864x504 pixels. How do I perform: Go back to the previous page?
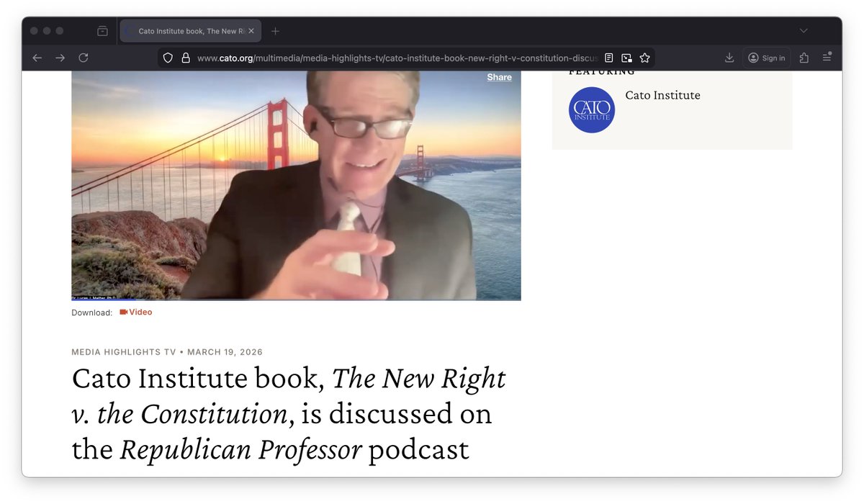click(37, 58)
